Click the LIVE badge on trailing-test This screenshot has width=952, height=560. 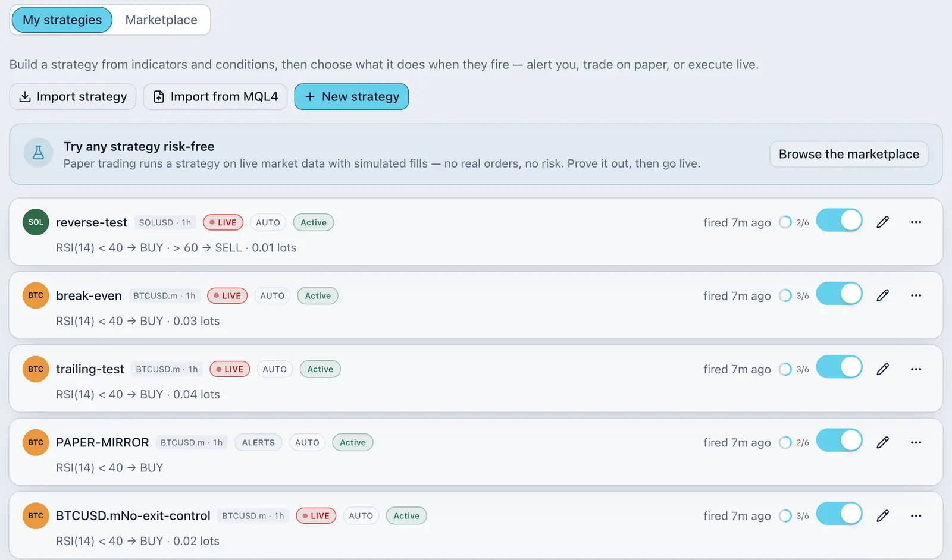click(230, 369)
